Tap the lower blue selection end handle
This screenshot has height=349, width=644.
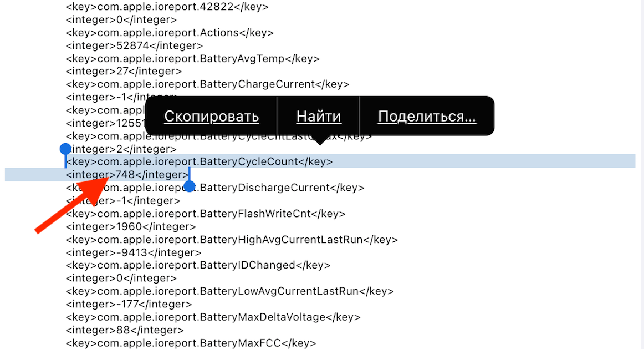click(190, 186)
